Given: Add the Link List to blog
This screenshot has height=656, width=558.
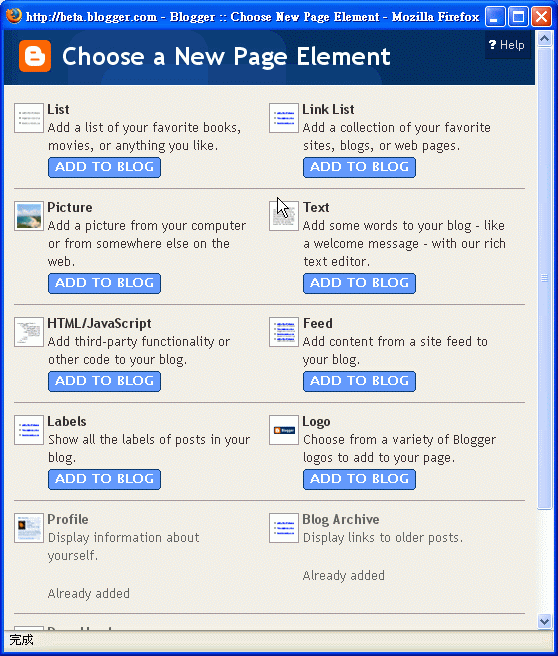Looking at the screenshot, I should (x=359, y=167).
